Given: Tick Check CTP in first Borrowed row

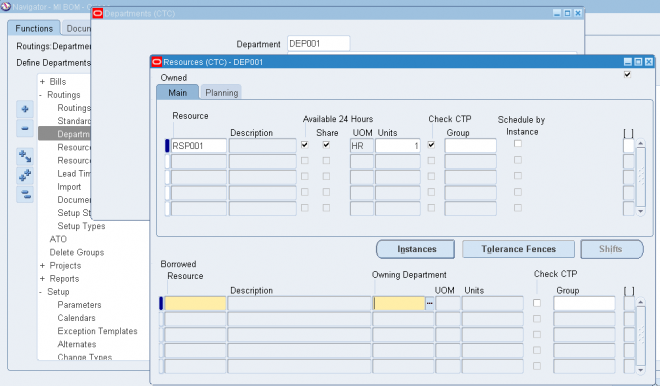Looking at the screenshot, I should click(537, 303).
